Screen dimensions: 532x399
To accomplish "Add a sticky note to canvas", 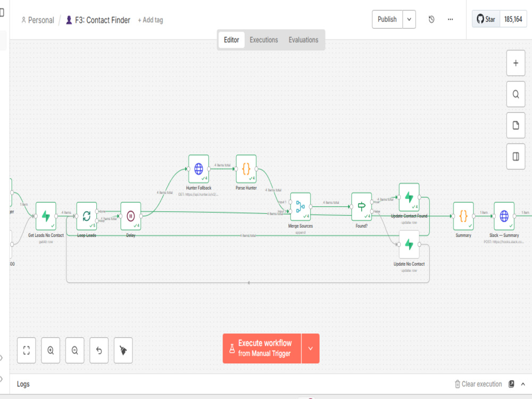I will point(516,126).
